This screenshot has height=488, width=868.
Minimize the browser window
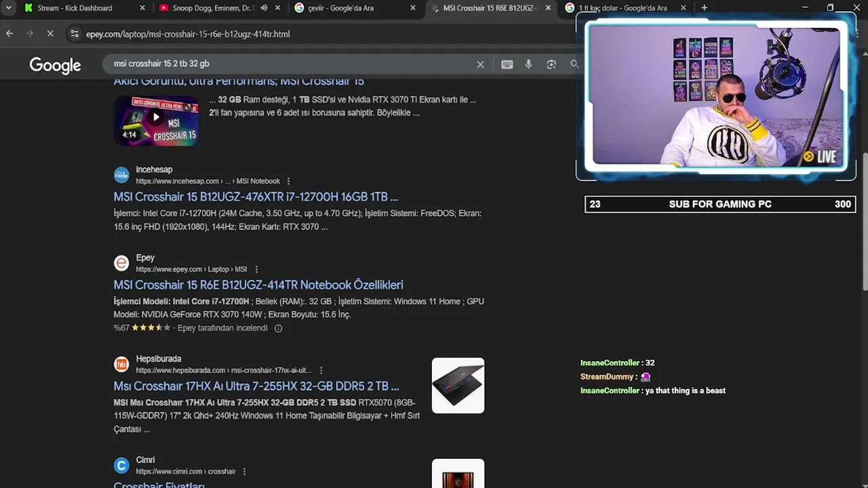coord(805,8)
